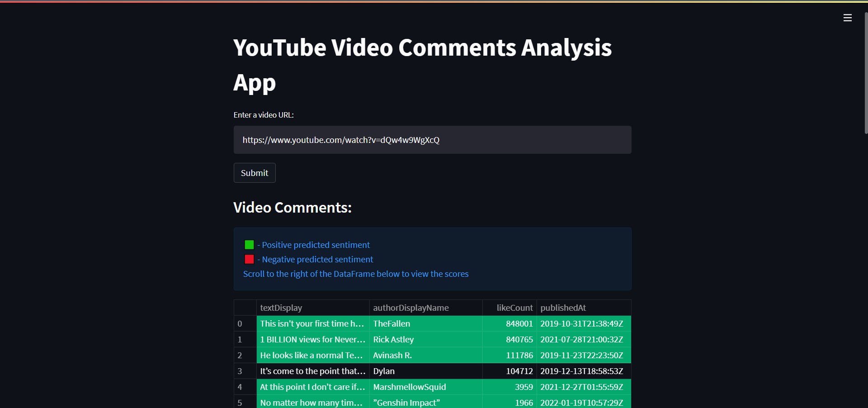Click author cell Dylan

(x=426, y=371)
